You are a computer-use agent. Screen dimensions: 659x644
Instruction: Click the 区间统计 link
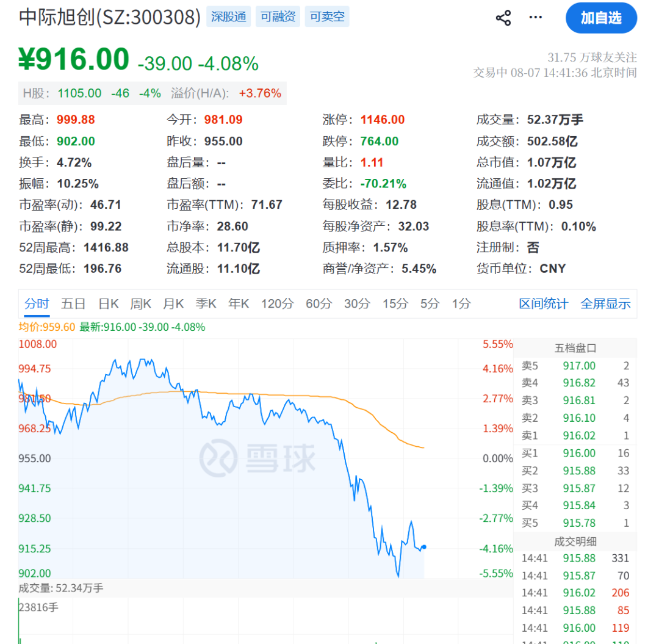(x=543, y=303)
